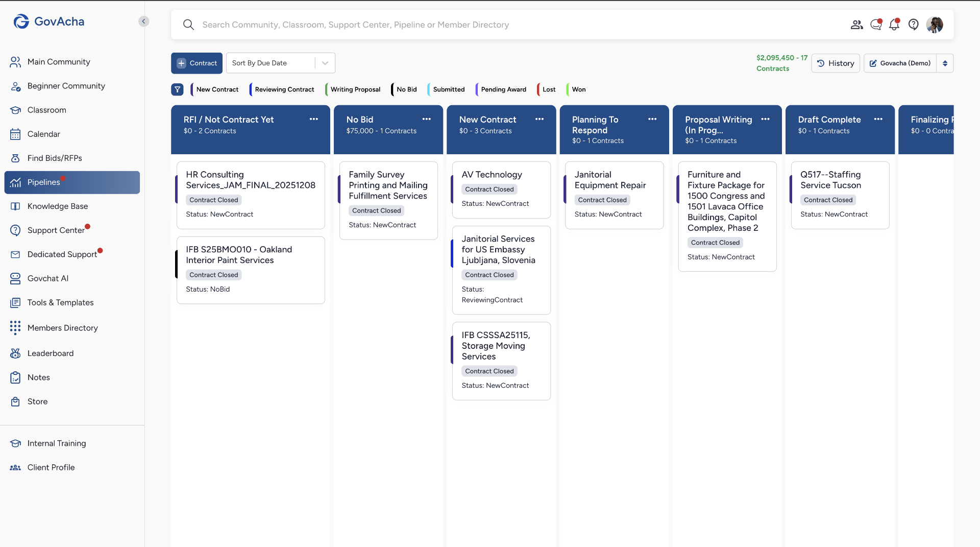Open the chat messages icon
The image size is (980, 547).
coord(876,25)
